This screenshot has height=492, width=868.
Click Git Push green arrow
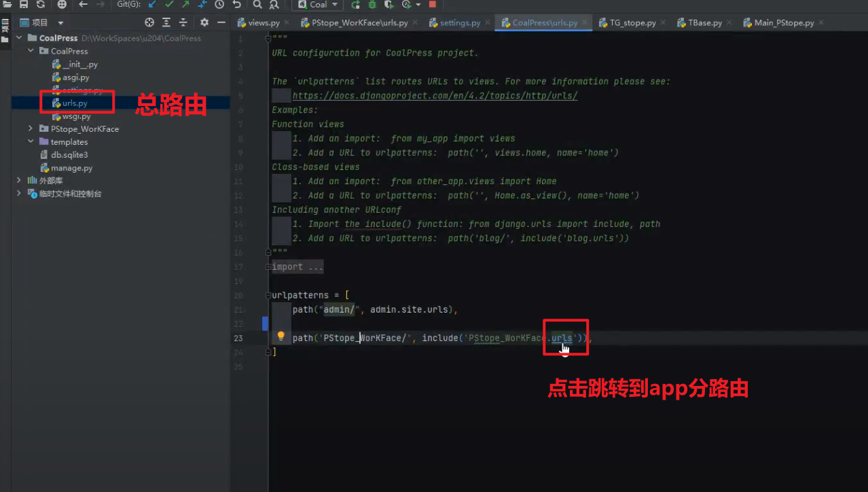pyautogui.click(x=185, y=4)
